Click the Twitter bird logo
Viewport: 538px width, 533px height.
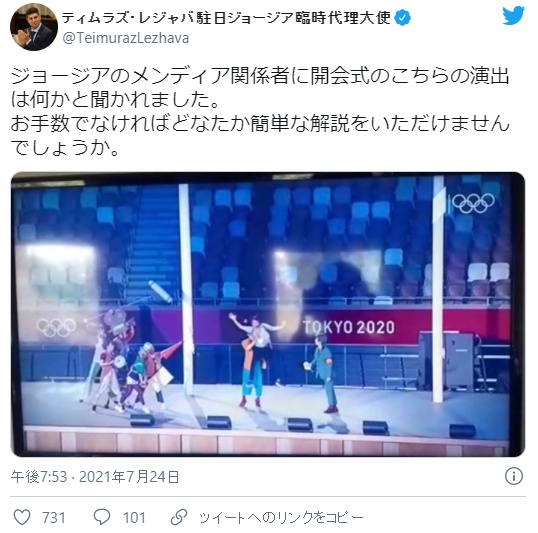click(513, 16)
